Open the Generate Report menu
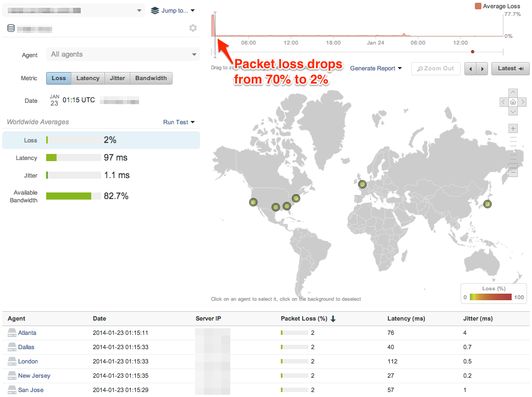The image size is (532, 397). tap(376, 68)
